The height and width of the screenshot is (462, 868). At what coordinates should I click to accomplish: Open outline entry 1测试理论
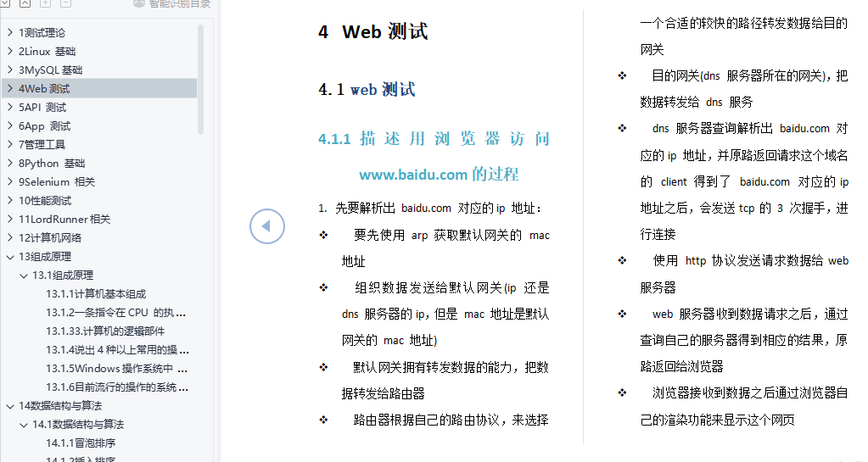pyautogui.click(x=42, y=33)
